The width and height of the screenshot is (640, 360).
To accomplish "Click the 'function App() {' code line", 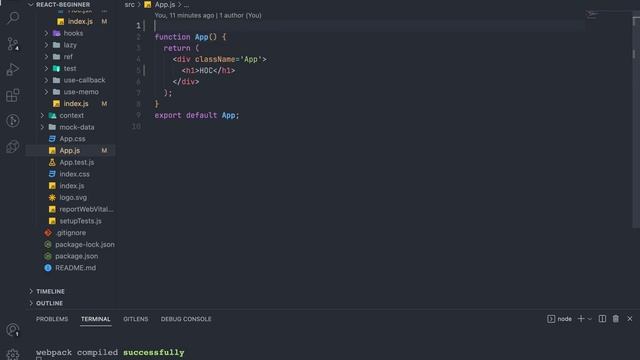I will tap(190, 37).
